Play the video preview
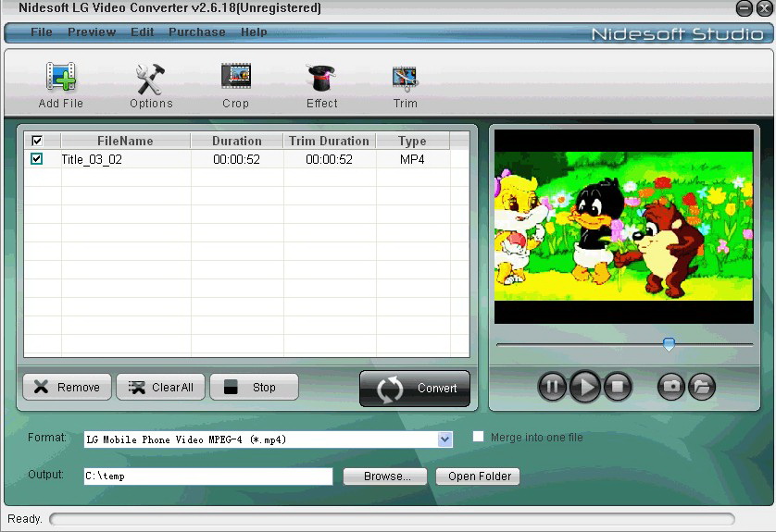The height and width of the screenshot is (532, 776). 585,386
